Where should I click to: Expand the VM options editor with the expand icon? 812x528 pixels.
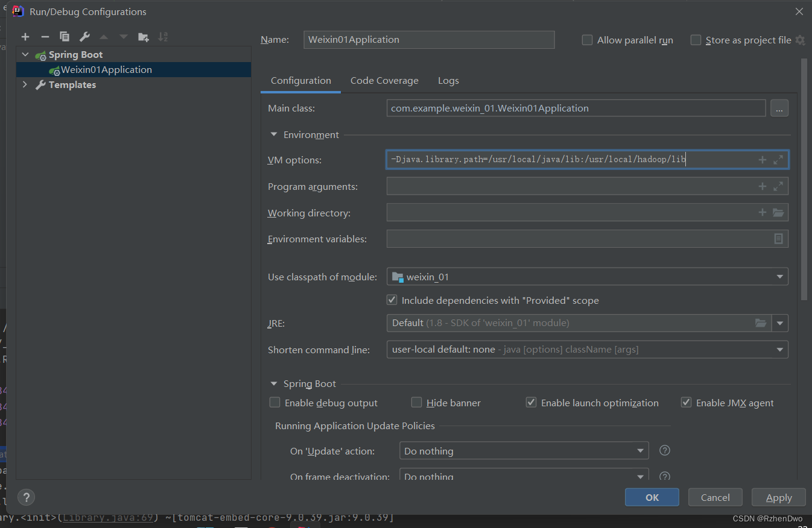[778, 159]
